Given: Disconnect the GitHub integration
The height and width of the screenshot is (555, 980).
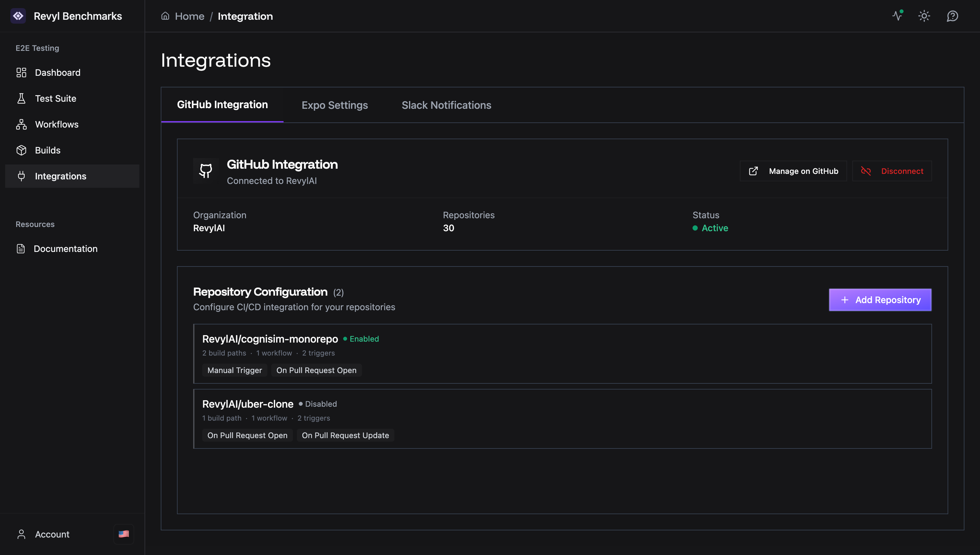Looking at the screenshot, I should pyautogui.click(x=892, y=171).
